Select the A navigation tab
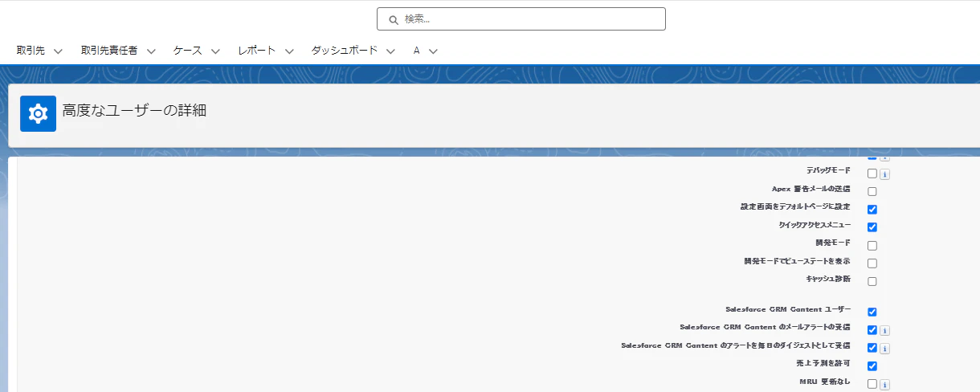980x392 pixels. [417, 50]
